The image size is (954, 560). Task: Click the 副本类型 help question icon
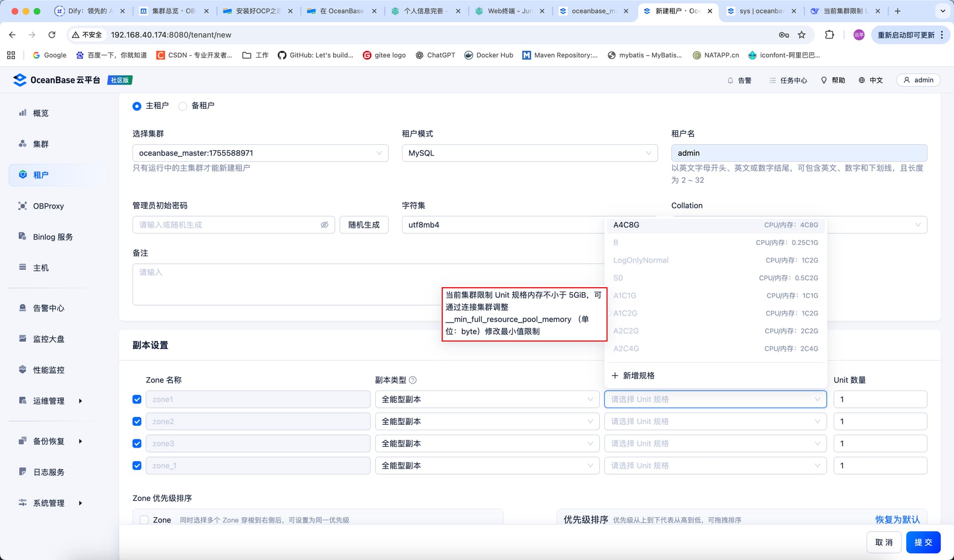coord(412,380)
